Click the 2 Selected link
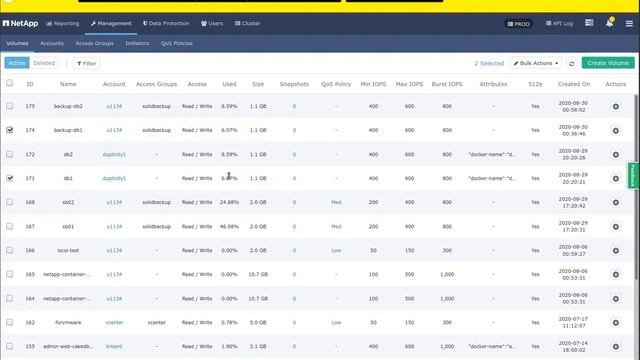 (x=489, y=63)
